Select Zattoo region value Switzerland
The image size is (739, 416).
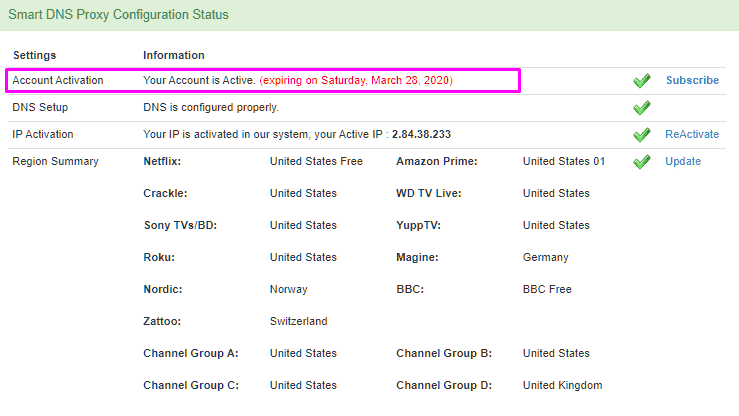tap(298, 321)
